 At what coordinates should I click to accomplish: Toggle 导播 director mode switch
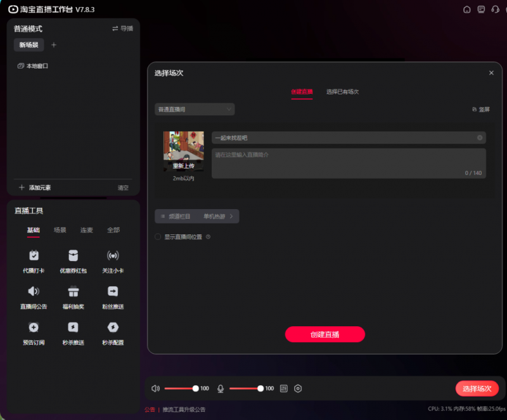121,28
